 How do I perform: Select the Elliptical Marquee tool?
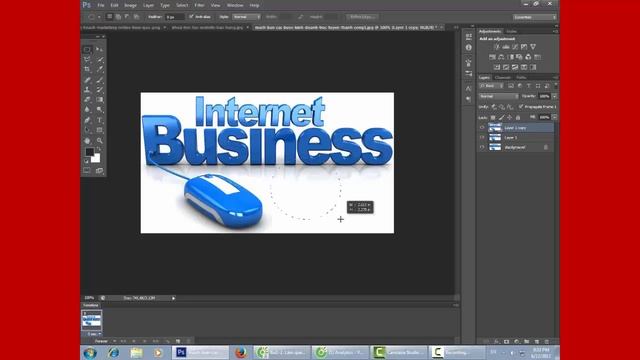click(x=87, y=49)
